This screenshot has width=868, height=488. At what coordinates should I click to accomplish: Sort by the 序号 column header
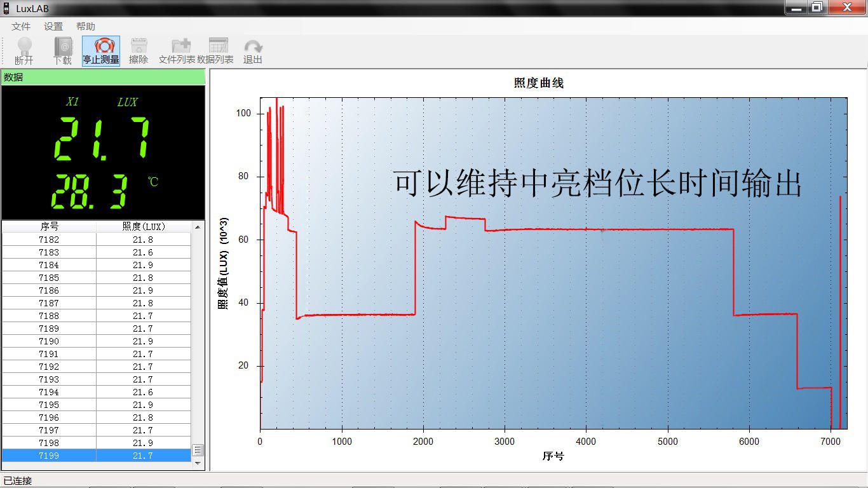click(x=49, y=226)
